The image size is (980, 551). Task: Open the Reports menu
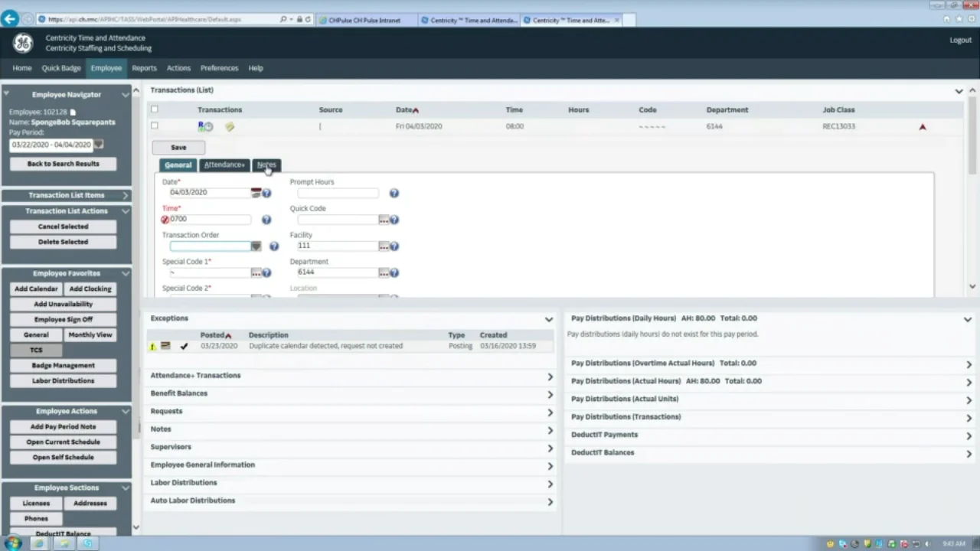(144, 68)
